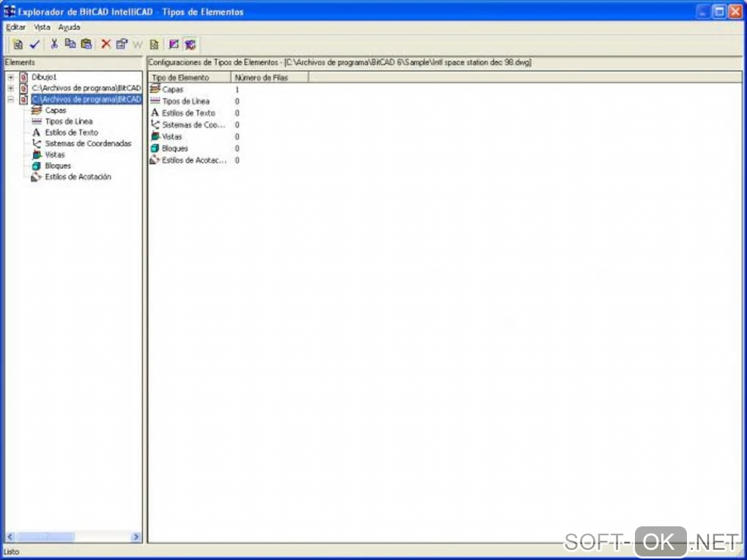Select Sistemas de Coo... icon in right list
The image size is (747, 560).
point(155,124)
